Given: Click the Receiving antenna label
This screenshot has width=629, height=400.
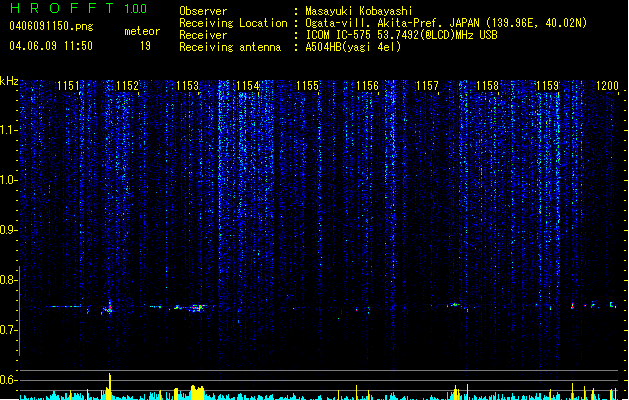Looking at the screenshot, I should [x=230, y=47].
